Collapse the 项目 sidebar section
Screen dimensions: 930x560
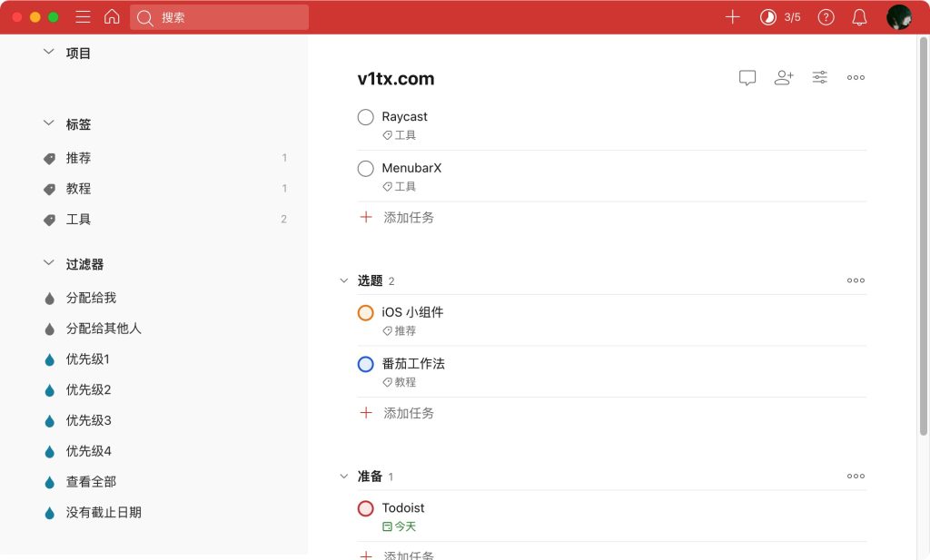(49, 52)
